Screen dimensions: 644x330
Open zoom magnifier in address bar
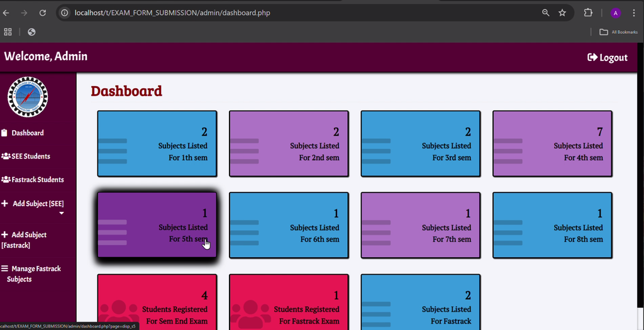(545, 13)
